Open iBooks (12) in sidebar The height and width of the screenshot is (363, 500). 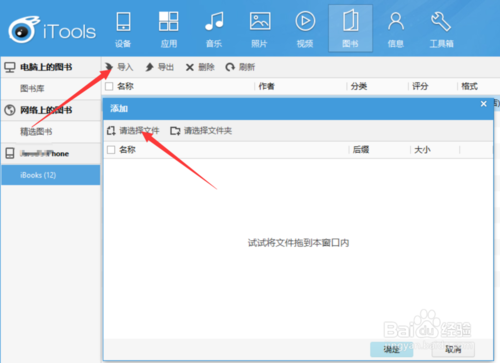pos(51,175)
